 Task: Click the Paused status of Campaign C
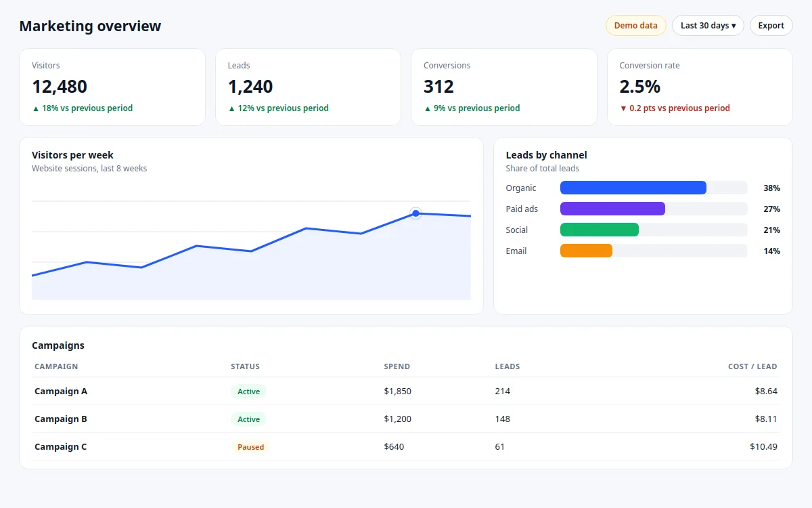[x=250, y=447]
